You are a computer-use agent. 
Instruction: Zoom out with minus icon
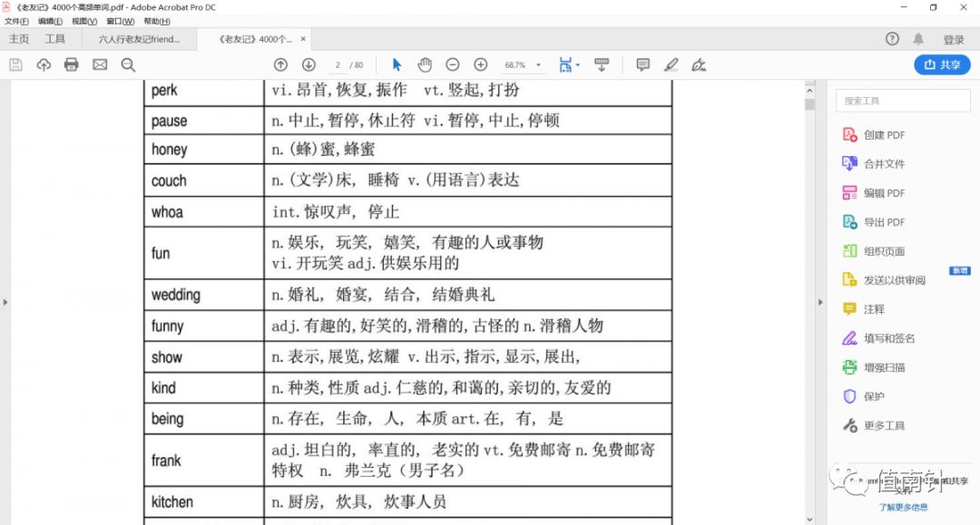pos(453,65)
